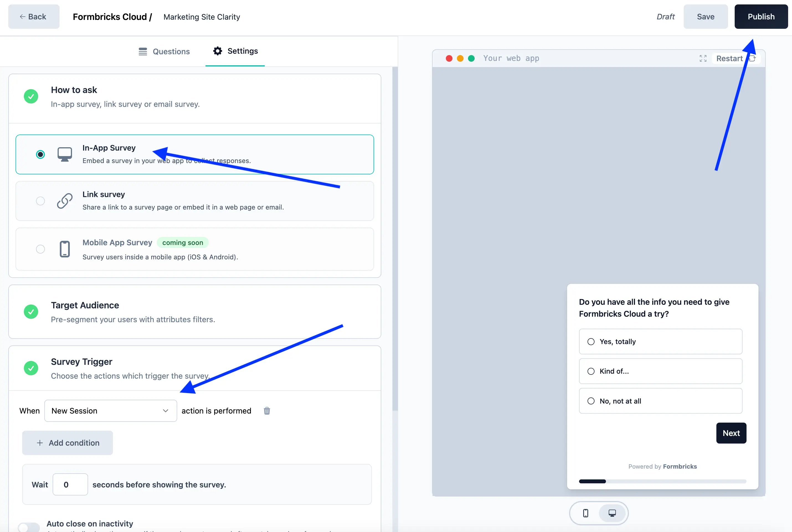
Task: Click the orange dot in preview window
Action: (x=460, y=58)
